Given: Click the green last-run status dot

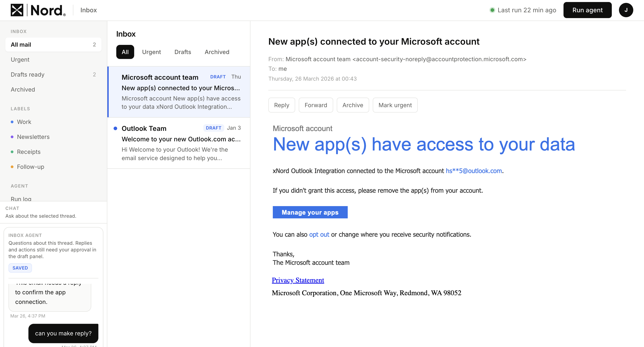Looking at the screenshot, I should tap(492, 10).
